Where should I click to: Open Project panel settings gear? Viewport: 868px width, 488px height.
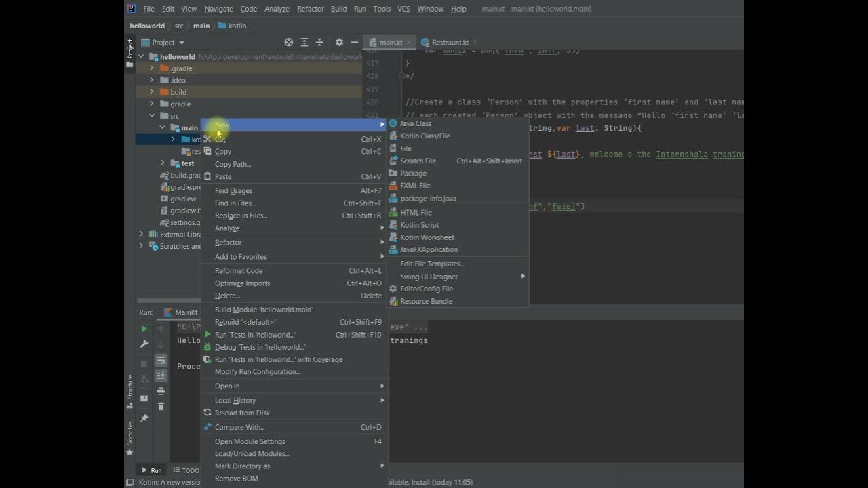tap(339, 42)
